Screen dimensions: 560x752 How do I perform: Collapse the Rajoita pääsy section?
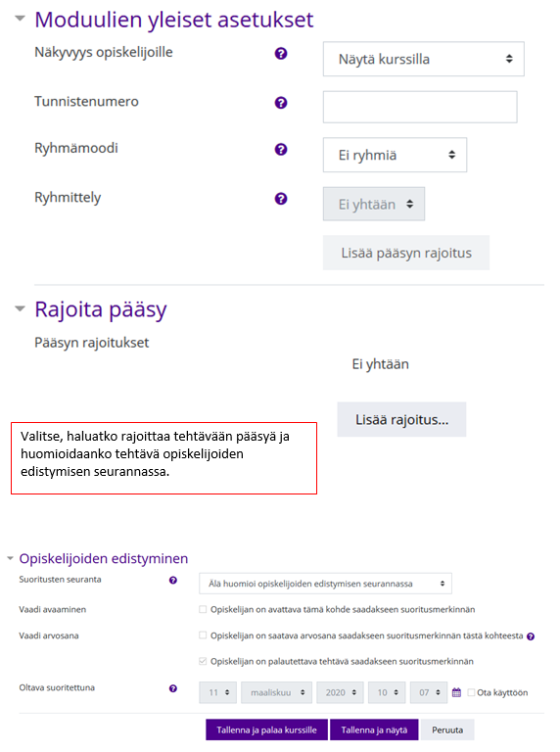(x=20, y=308)
